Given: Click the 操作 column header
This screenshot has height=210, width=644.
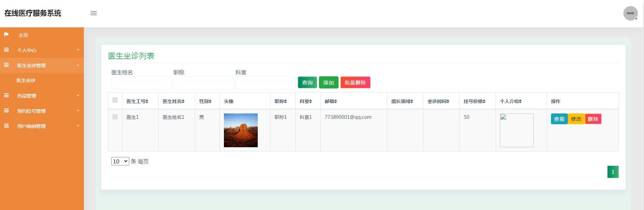Looking at the screenshot, I should pyautogui.click(x=555, y=101).
